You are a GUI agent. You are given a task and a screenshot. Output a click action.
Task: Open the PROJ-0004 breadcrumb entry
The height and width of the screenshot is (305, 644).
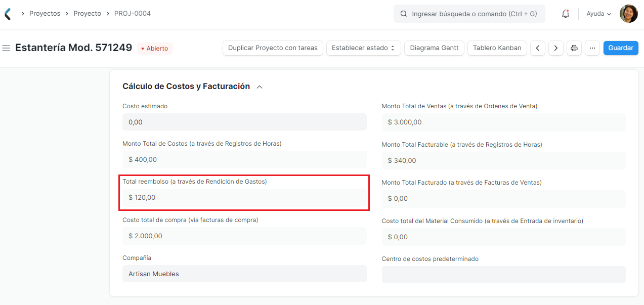coord(132,13)
